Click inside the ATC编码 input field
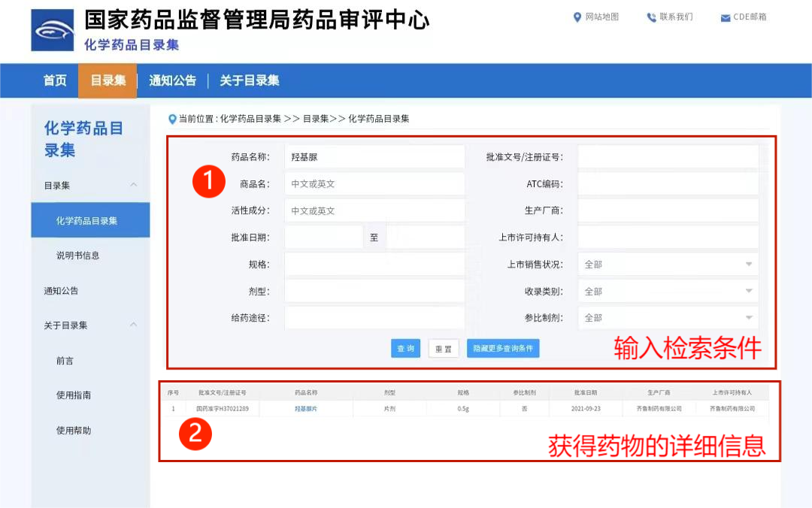The height and width of the screenshot is (508, 812). tap(668, 183)
